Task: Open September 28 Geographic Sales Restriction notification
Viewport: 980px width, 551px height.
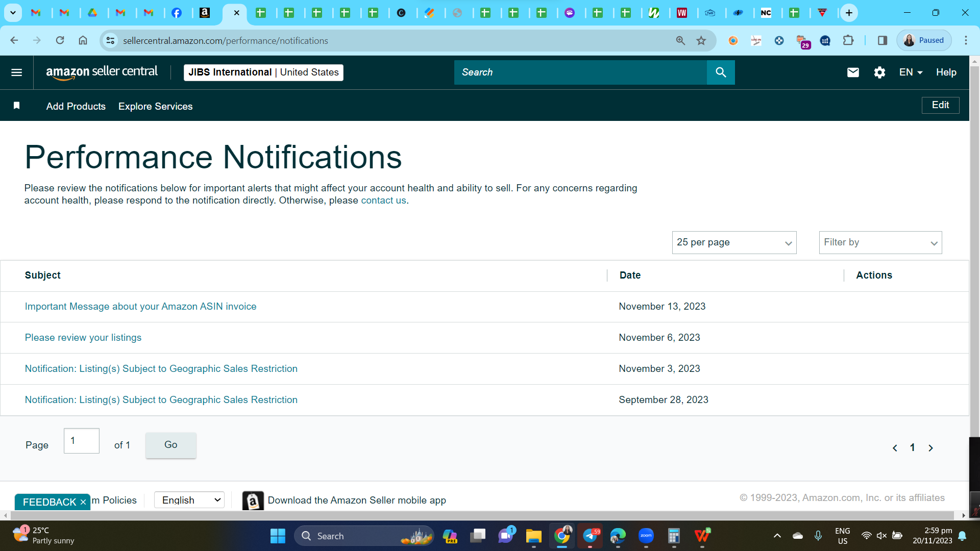Action: click(161, 400)
